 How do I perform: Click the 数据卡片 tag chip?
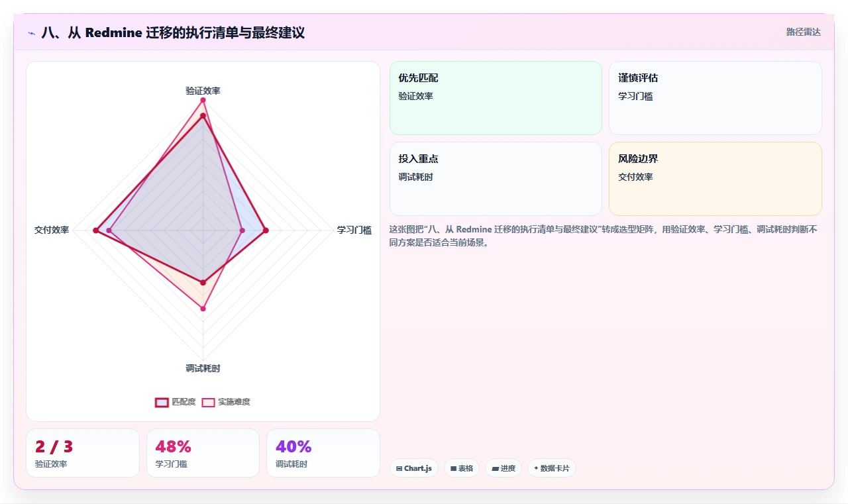coord(552,468)
